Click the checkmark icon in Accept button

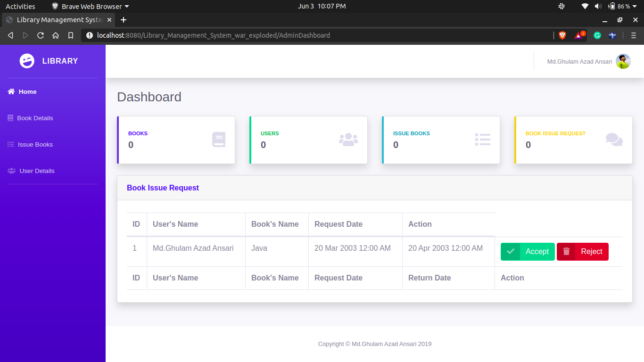510,251
